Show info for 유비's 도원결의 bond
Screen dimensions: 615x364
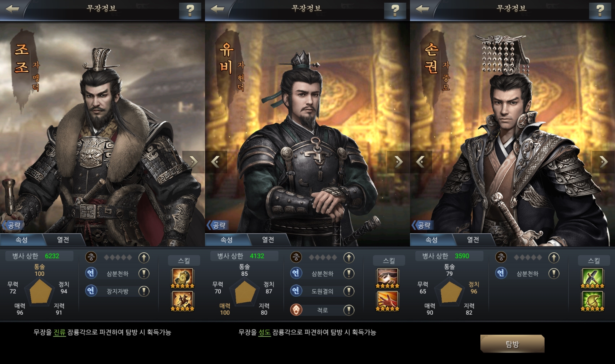click(349, 291)
